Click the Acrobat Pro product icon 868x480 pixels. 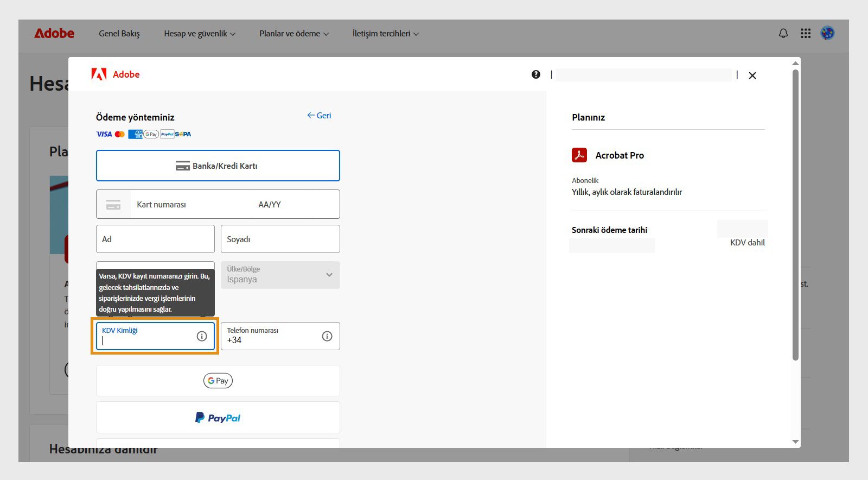tap(579, 155)
